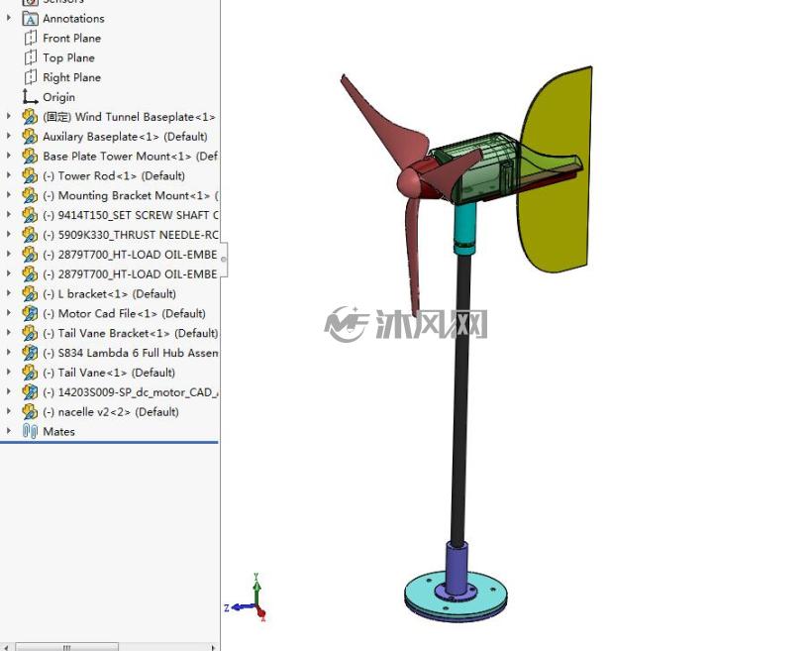Expand the L bracket component node
The image size is (812, 651).
click(x=8, y=293)
